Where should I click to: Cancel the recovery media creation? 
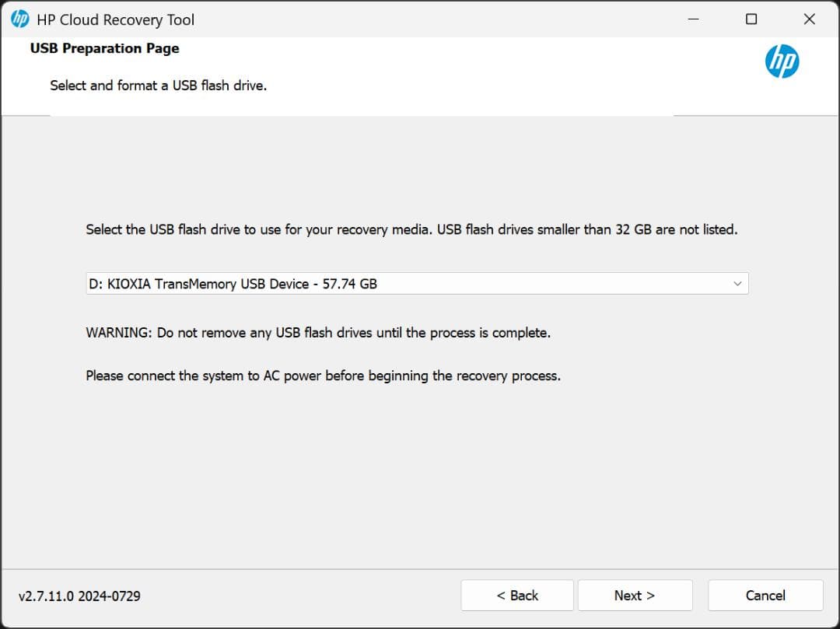pyautogui.click(x=765, y=595)
